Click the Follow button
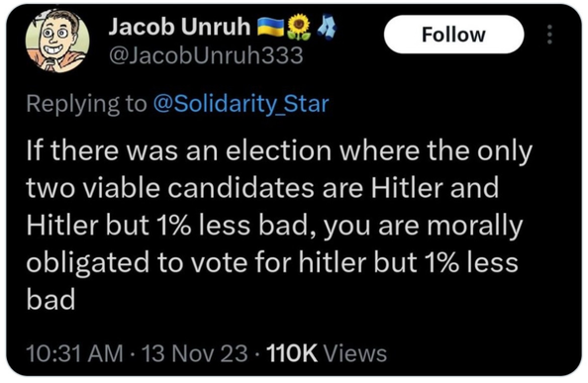This screenshot has height=383, width=588. tap(453, 35)
